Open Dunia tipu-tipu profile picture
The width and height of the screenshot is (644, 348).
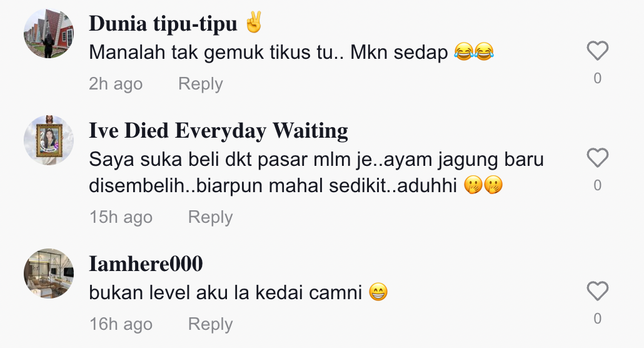(49, 33)
